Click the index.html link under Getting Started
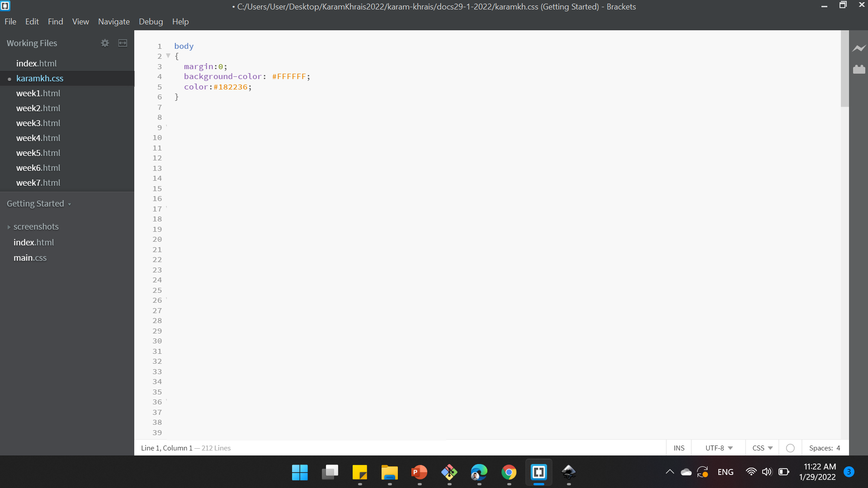868x488 pixels. pos(34,242)
